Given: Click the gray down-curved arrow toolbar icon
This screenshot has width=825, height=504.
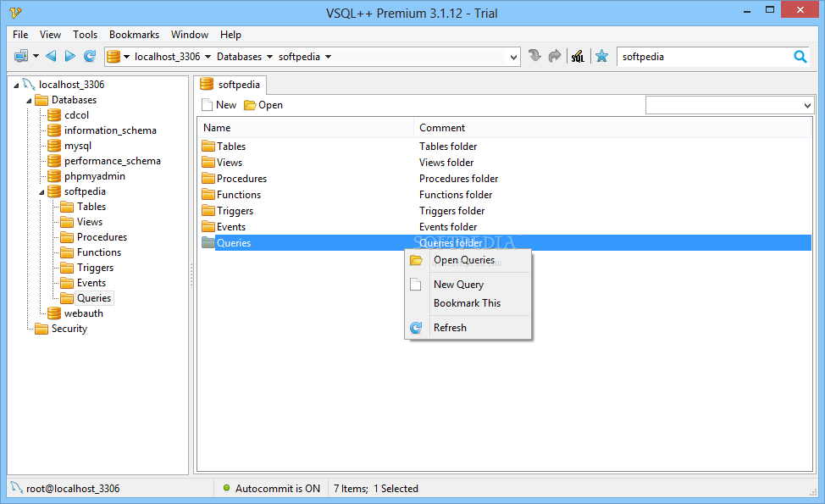Looking at the screenshot, I should coord(534,56).
